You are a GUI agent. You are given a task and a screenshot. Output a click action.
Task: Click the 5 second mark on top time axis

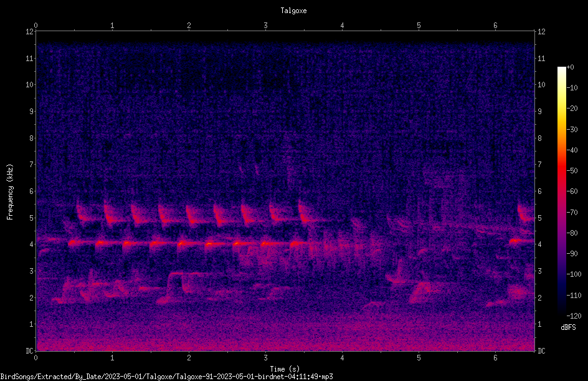(419, 26)
